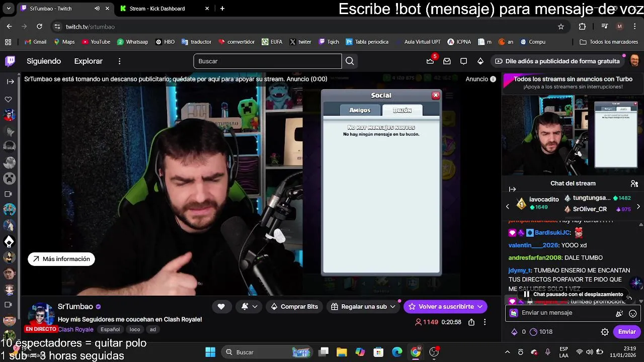The height and width of the screenshot is (362, 644).
Task: Open the notification bell dropdown
Action: coord(249,307)
